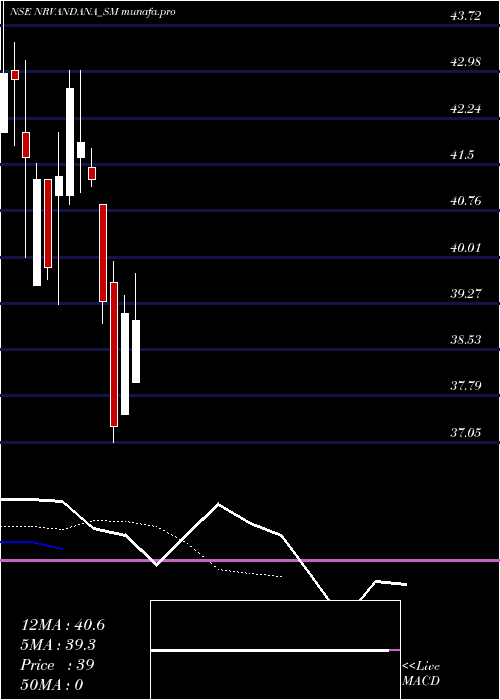Click the tallest red candlestick near 37.05
This screenshot has width=500, height=700.
coord(114,354)
